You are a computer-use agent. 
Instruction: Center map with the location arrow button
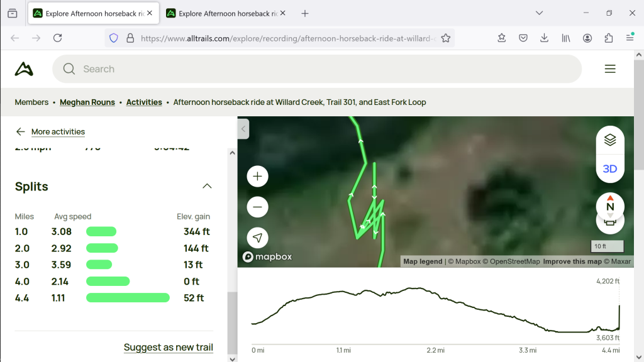click(x=257, y=238)
